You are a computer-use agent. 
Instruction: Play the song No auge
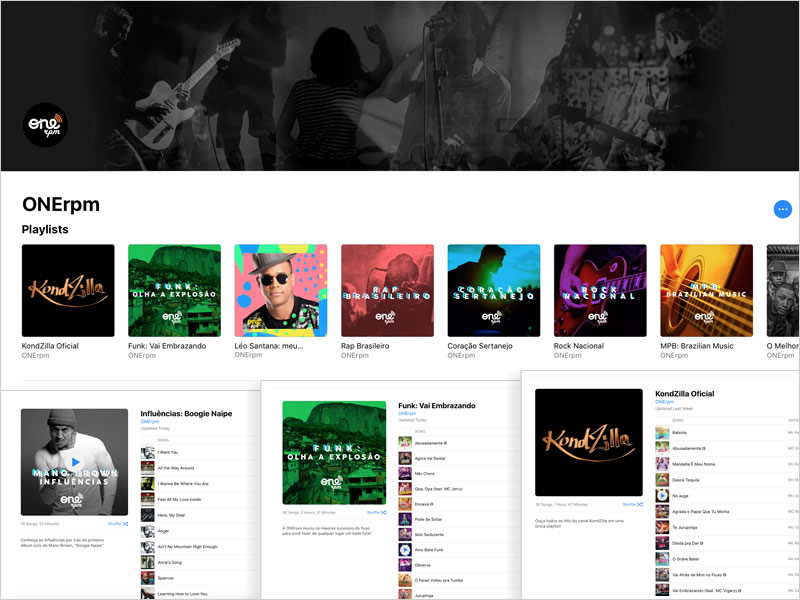tap(662, 495)
